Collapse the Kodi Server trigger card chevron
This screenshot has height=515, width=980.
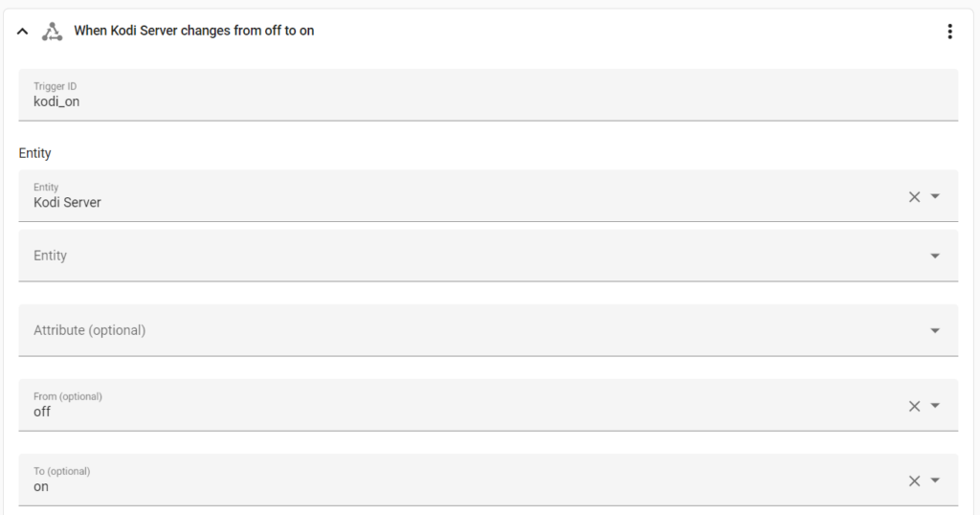(23, 32)
